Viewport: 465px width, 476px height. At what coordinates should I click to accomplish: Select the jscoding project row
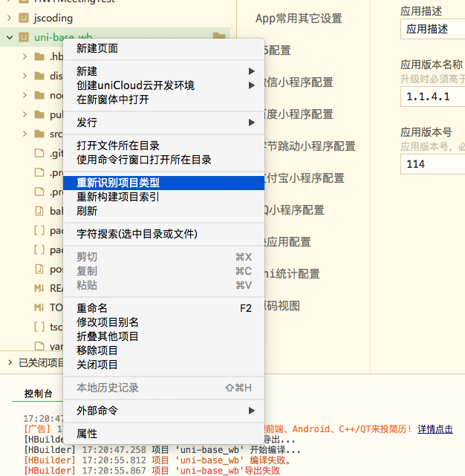(115, 18)
